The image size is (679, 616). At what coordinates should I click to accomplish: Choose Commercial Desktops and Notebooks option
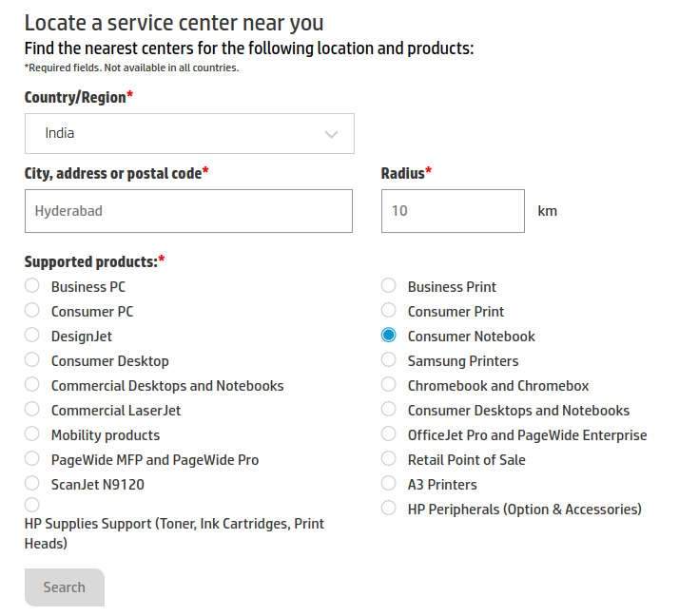click(32, 385)
